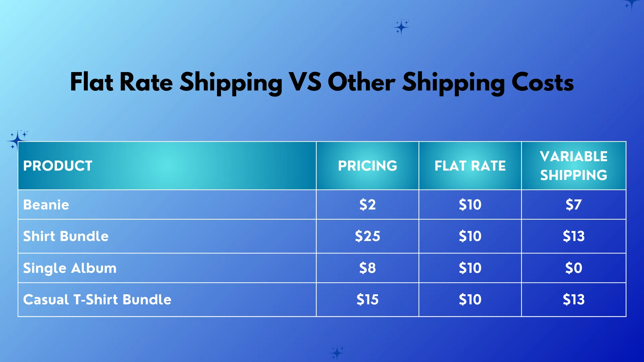Click the $2 pricing cell
The width and height of the screenshot is (644, 362).
point(367,204)
